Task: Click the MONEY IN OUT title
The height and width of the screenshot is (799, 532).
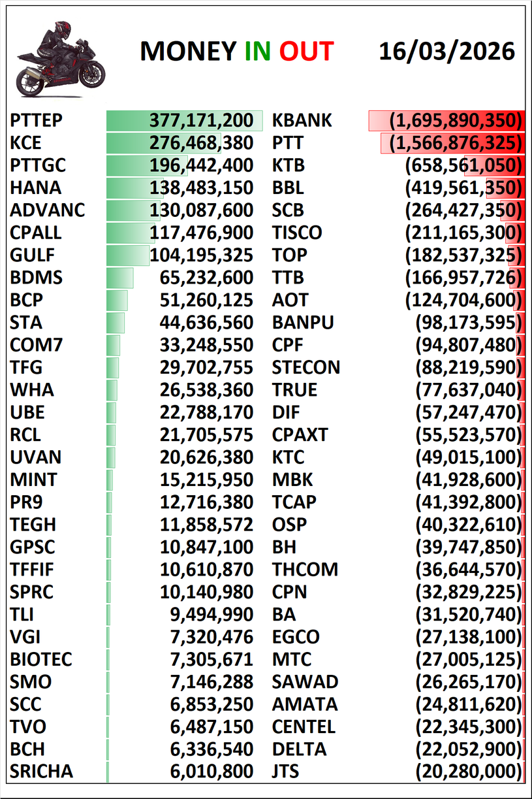Action: tap(236, 52)
